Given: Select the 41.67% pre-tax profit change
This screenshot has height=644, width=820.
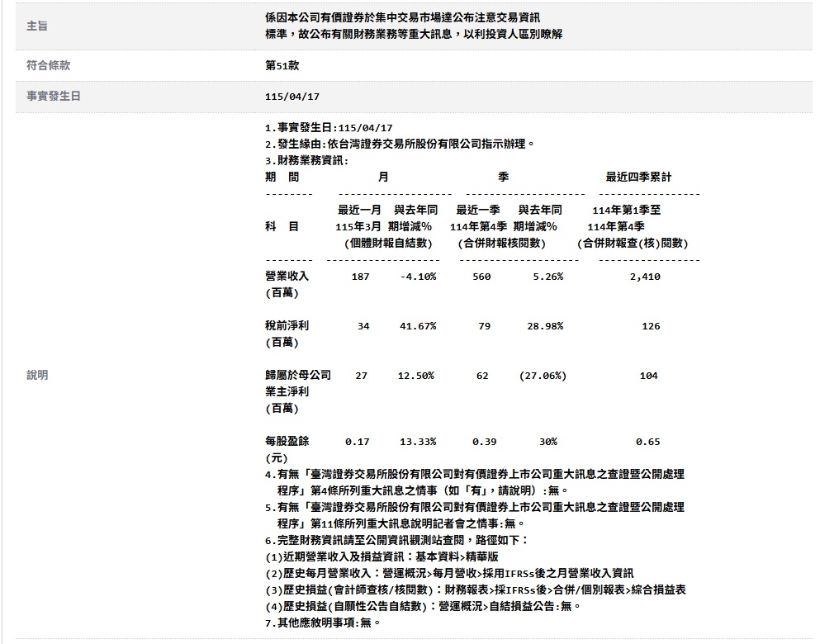Looking at the screenshot, I should (417, 326).
